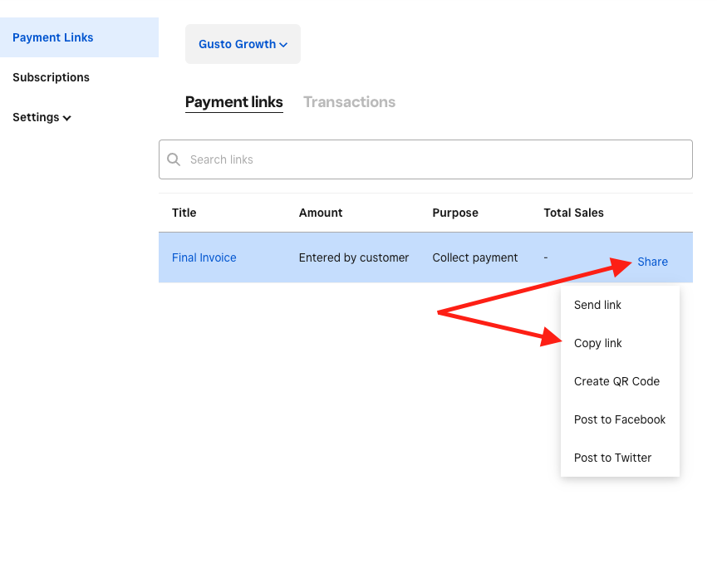Select Post to Facebook option
The image size is (717, 588).
620,419
